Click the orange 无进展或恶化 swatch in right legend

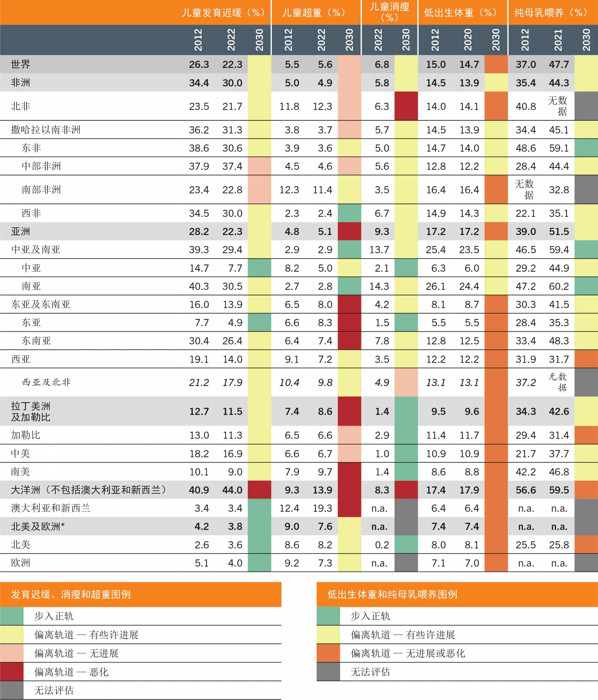tap(328, 653)
